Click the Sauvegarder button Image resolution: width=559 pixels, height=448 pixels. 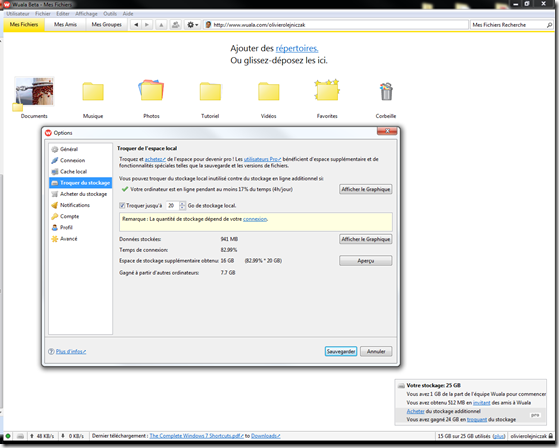tap(341, 351)
